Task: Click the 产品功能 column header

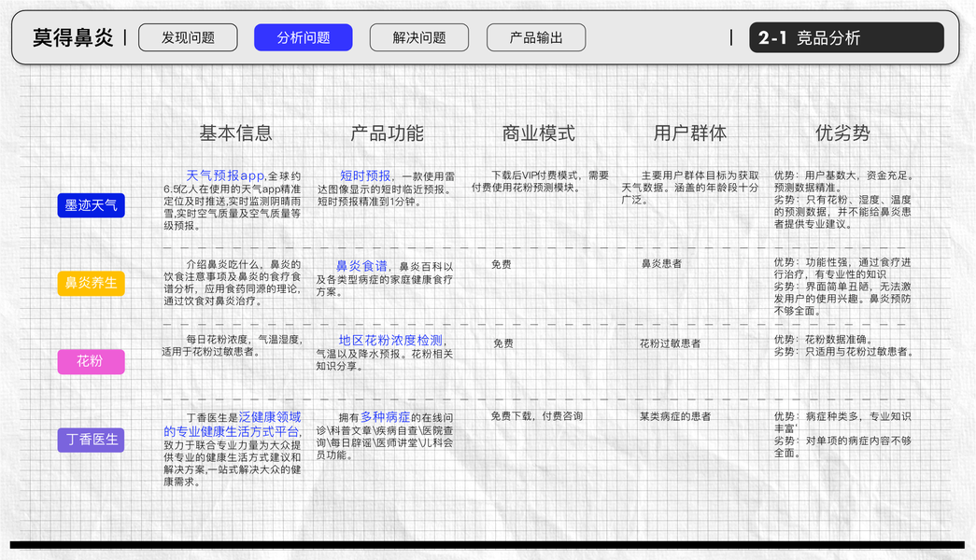Action: tap(388, 133)
